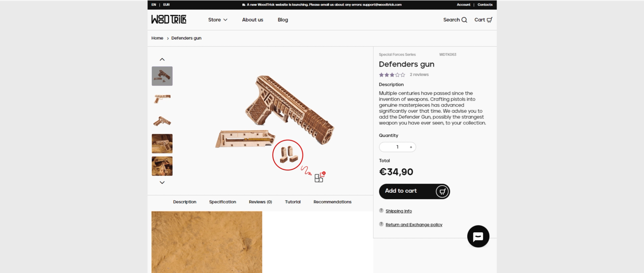This screenshot has height=273, width=644.
Task: Show next thumbnails with the down chevron
Action: pyautogui.click(x=162, y=183)
